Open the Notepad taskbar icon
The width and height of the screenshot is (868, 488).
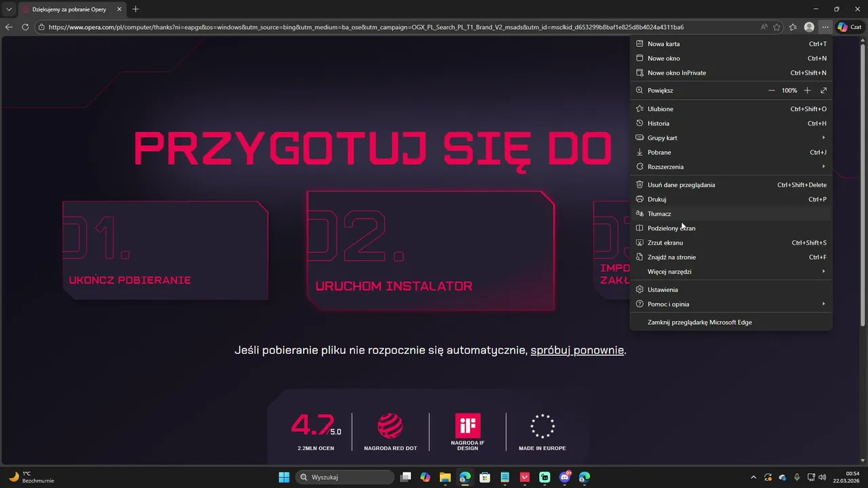[x=505, y=477]
